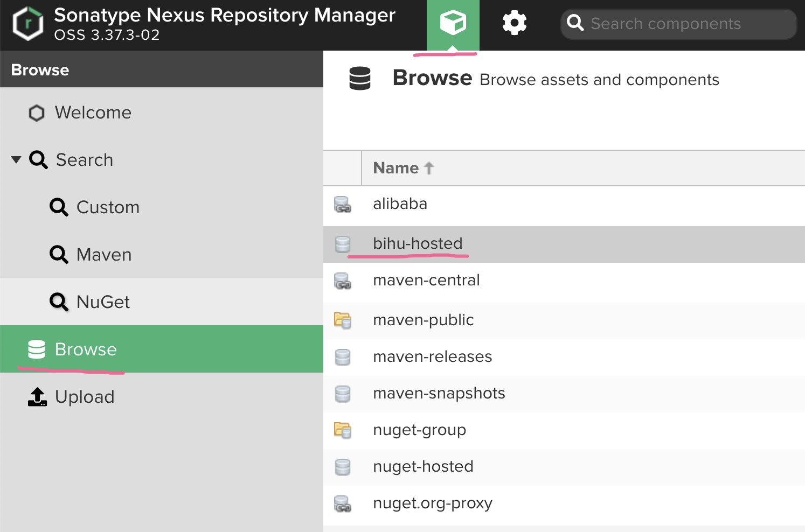Open the nuget-group repository

pos(419,430)
